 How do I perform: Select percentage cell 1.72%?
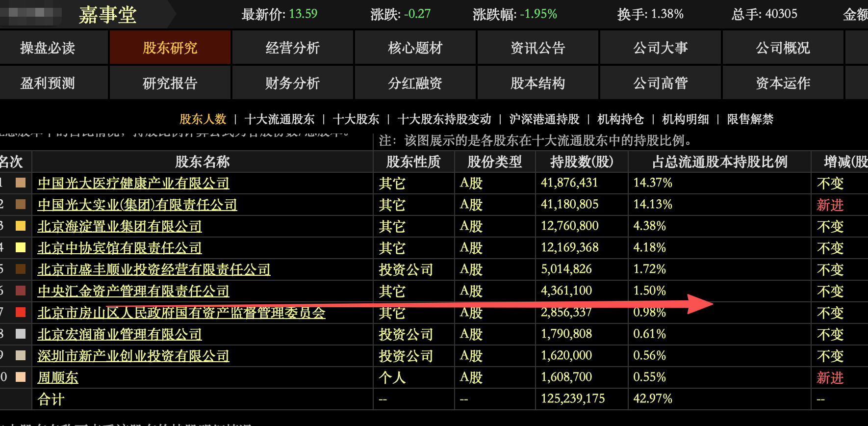tap(649, 269)
